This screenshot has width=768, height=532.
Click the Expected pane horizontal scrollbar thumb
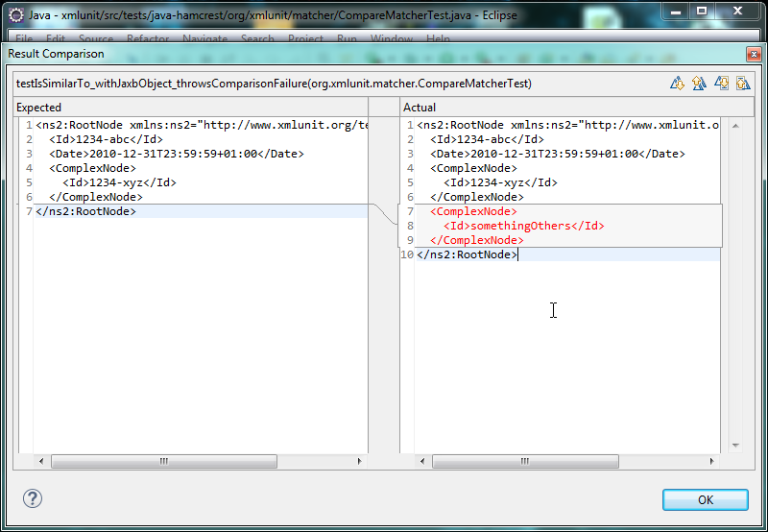pos(164,461)
